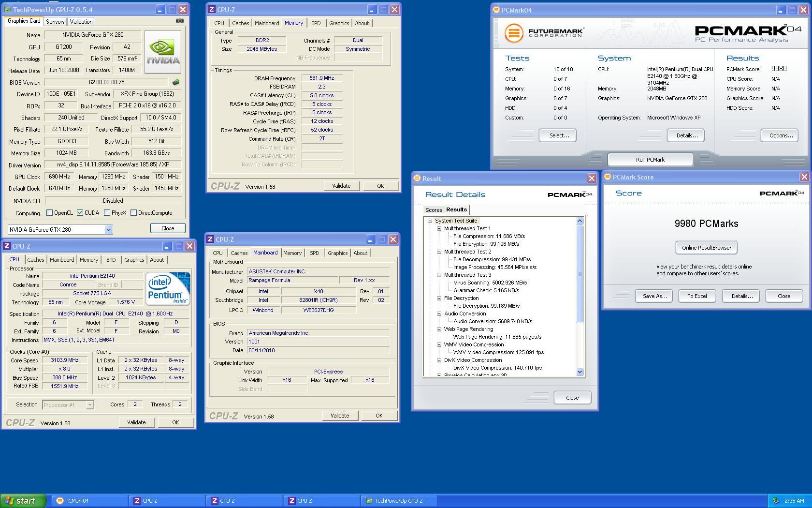812x508 pixels.
Task: Toggle the CUDA checkbox
Action: [x=80, y=213]
